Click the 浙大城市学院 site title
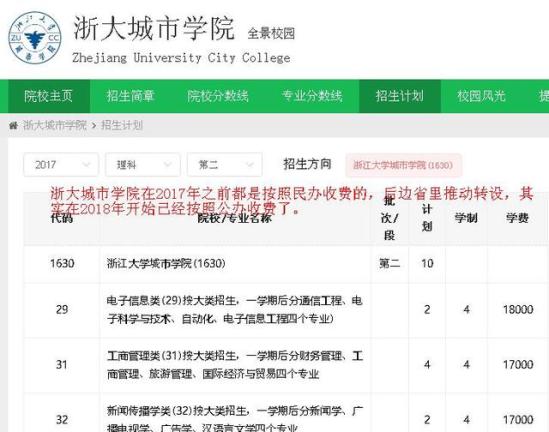Screen dimensions: 549x432 (x=153, y=29)
